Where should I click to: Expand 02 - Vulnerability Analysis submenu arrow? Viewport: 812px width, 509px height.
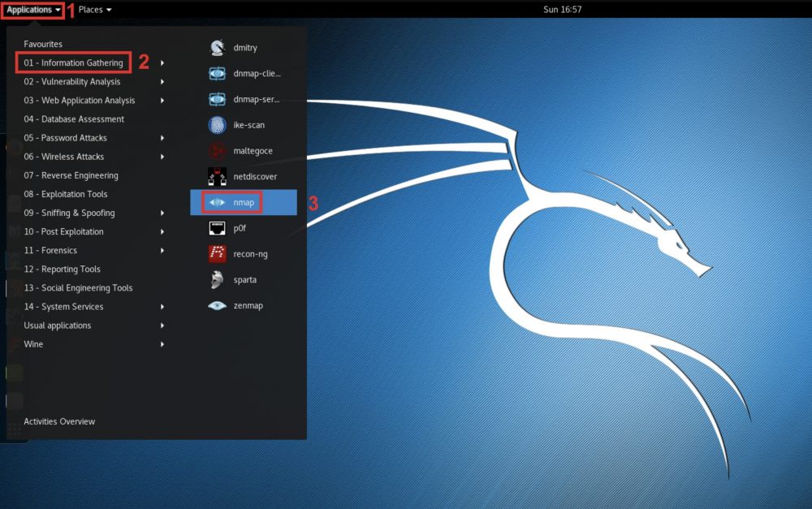pos(162,82)
